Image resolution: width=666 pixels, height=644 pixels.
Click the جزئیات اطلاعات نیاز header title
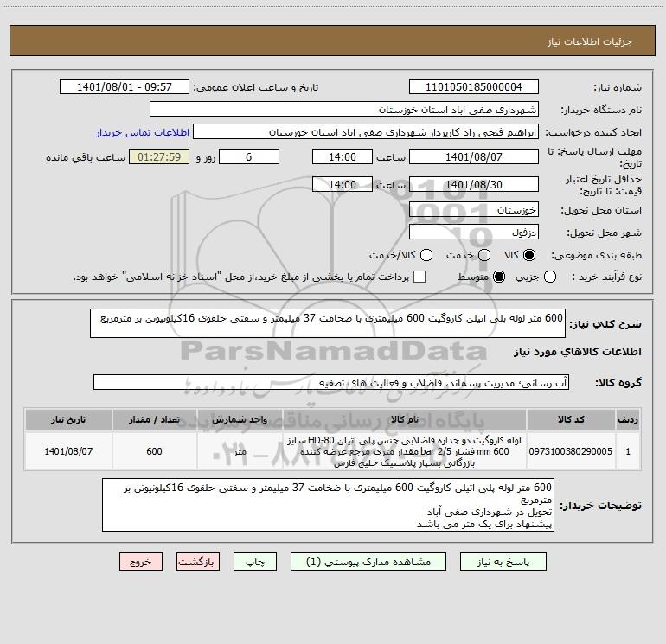tap(590, 41)
